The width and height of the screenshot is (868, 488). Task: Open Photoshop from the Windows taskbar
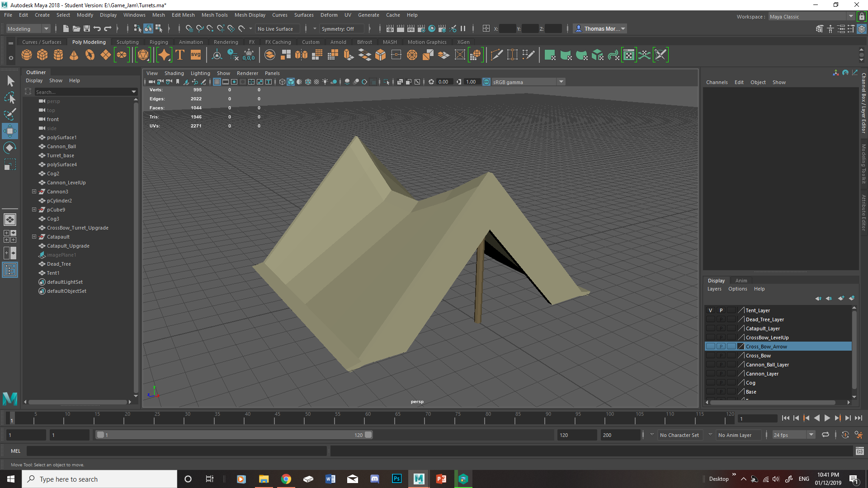(396, 479)
